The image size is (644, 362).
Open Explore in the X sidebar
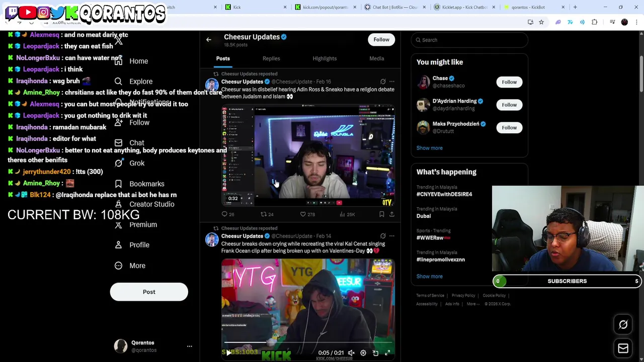pyautogui.click(x=133, y=81)
